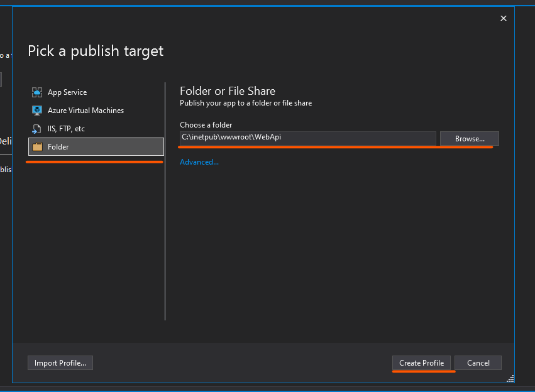Image resolution: width=535 pixels, height=392 pixels.
Task: Select the Folder target label
Action: click(58, 147)
